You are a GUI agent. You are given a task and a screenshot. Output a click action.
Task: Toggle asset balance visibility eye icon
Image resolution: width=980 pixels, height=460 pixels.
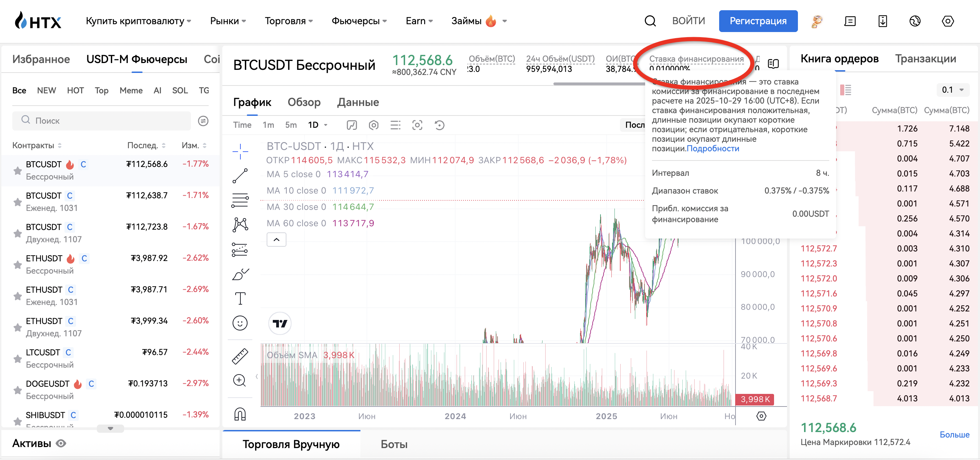[61, 443]
